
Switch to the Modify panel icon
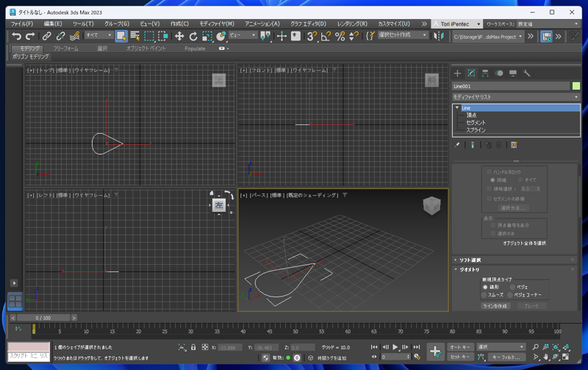point(471,73)
